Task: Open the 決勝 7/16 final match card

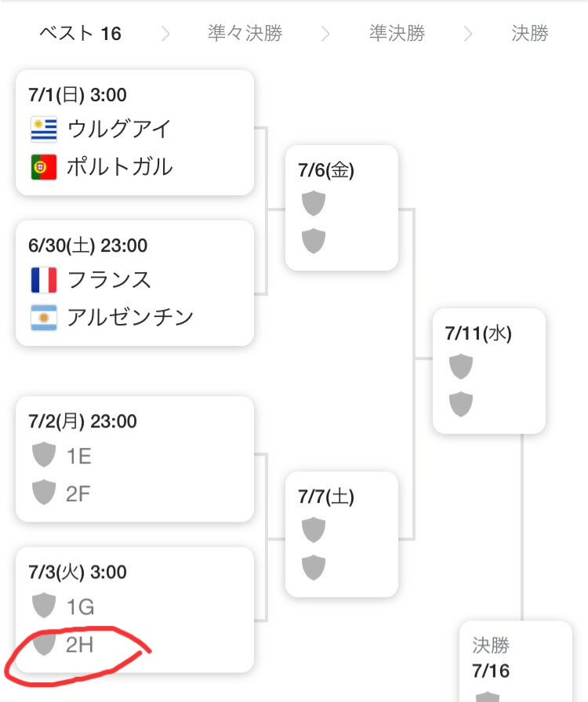Action: [515, 660]
